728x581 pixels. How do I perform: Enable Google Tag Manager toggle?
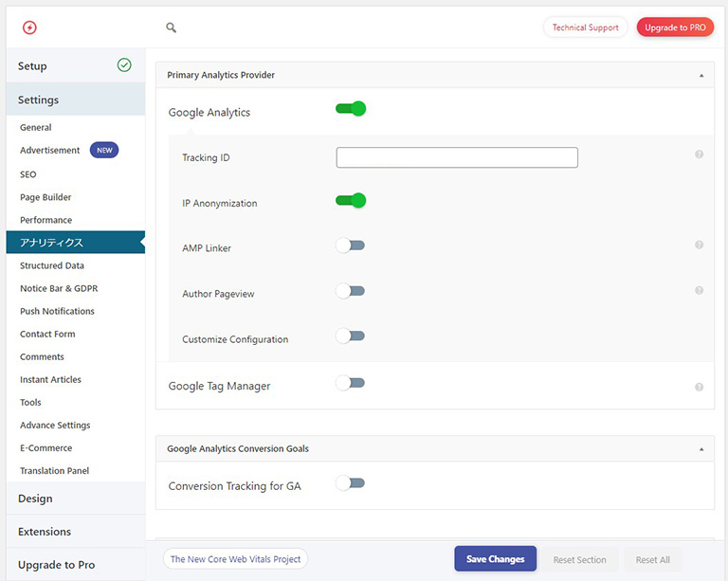coord(351,383)
